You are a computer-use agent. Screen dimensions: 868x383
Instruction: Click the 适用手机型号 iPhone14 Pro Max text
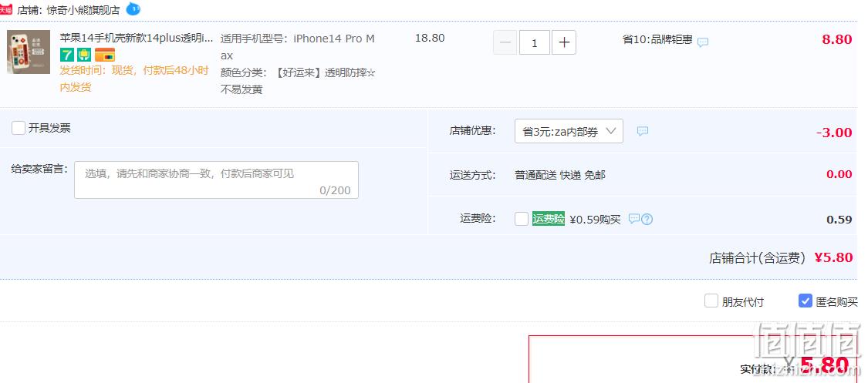pos(298,47)
